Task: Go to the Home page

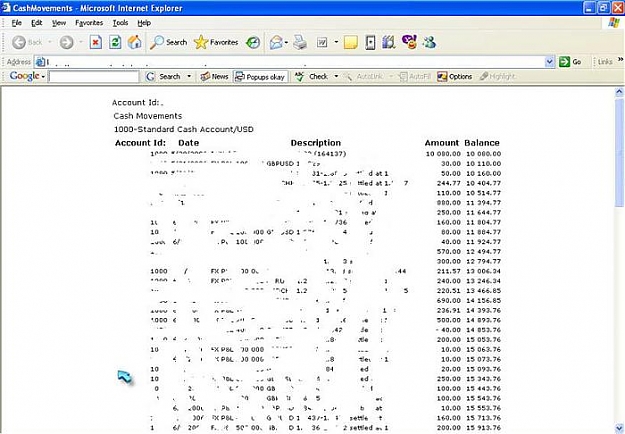Action: click(135, 42)
